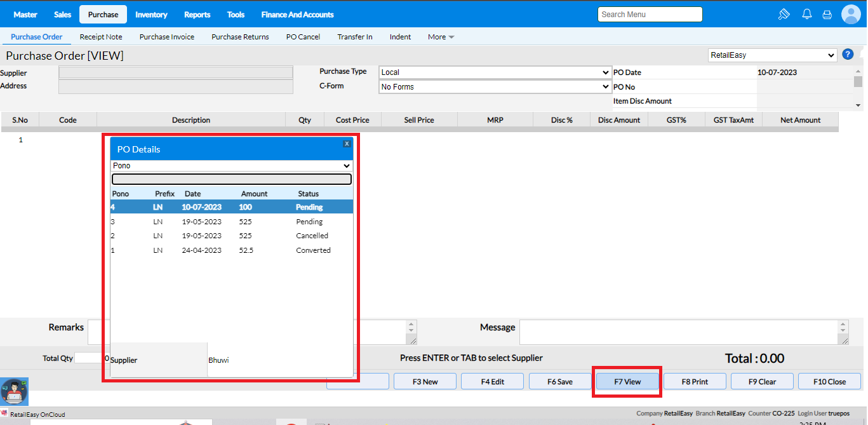Open the support chat assistant icon
The image size is (868, 425).
click(14, 392)
